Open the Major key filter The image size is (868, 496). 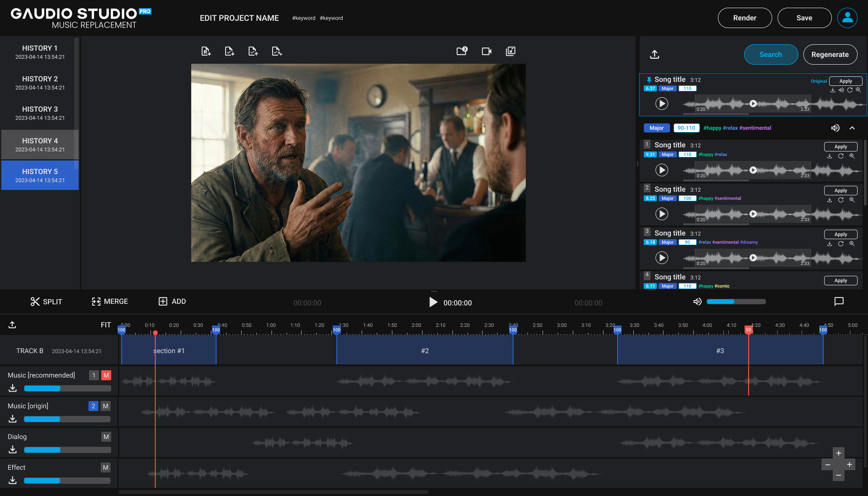[656, 128]
